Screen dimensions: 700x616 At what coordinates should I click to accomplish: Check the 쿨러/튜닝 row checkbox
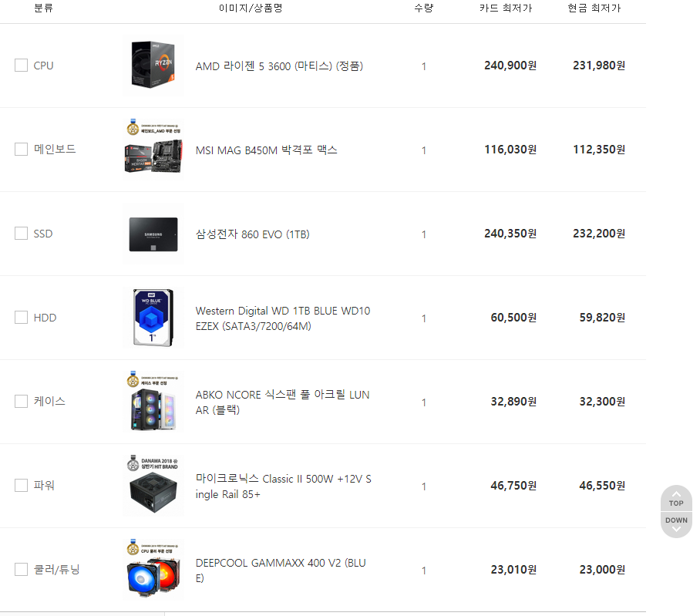(21, 570)
